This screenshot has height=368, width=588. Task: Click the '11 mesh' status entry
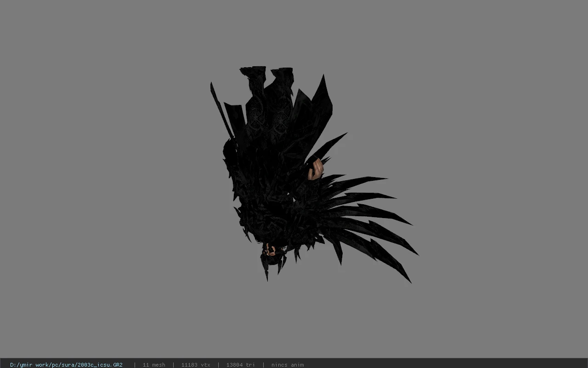pyautogui.click(x=154, y=365)
